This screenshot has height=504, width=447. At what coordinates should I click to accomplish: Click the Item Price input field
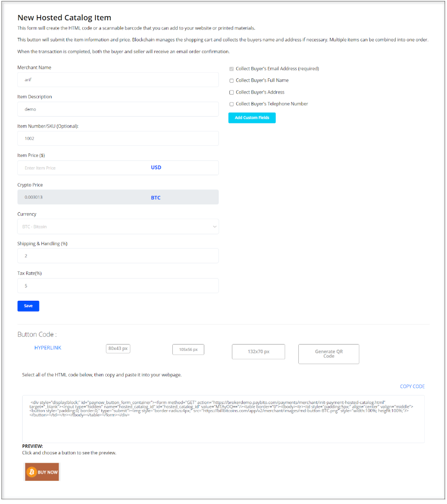tap(98, 167)
